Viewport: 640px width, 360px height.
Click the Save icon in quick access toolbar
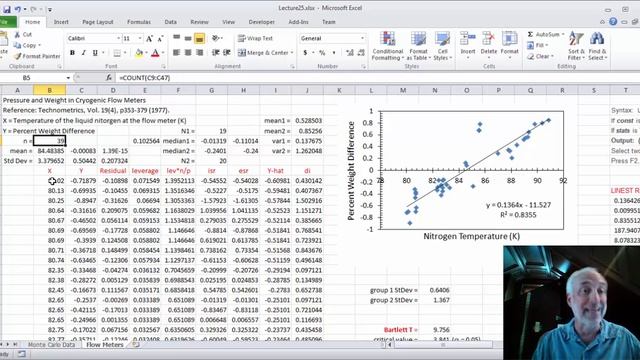tap(7, 9)
